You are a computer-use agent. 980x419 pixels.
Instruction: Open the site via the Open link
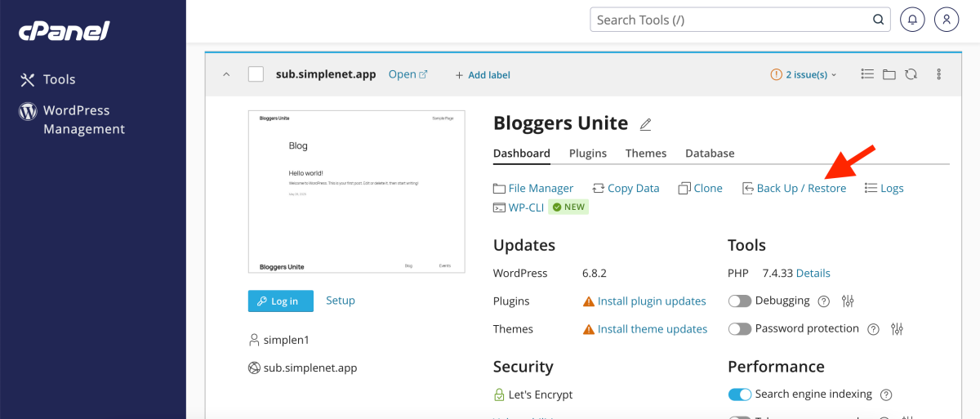[x=408, y=74]
